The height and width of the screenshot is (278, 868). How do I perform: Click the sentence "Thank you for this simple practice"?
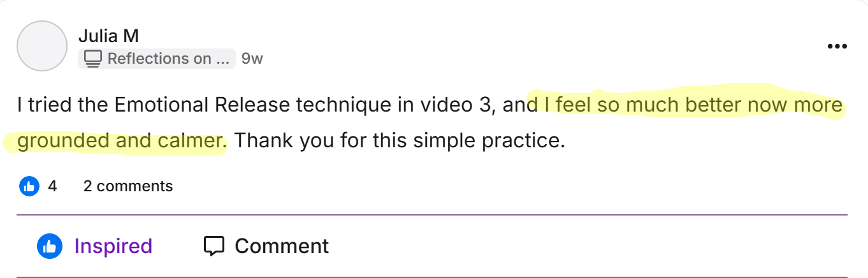pyautogui.click(x=400, y=140)
